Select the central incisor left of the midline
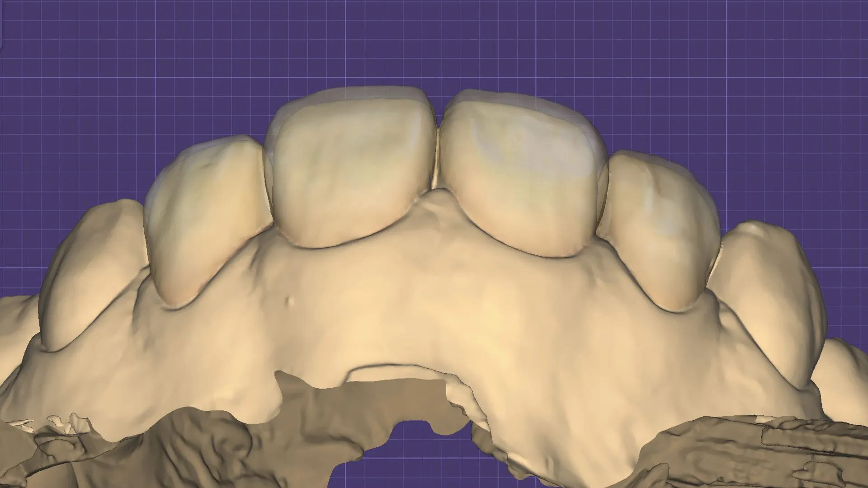The width and height of the screenshot is (868, 488). [x=350, y=167]
